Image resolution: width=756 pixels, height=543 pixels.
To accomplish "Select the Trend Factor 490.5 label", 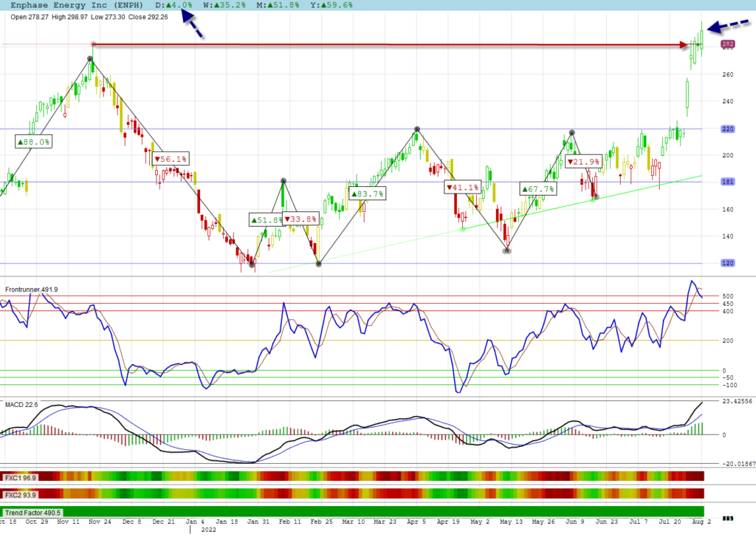I will click(x=32, y=513).
